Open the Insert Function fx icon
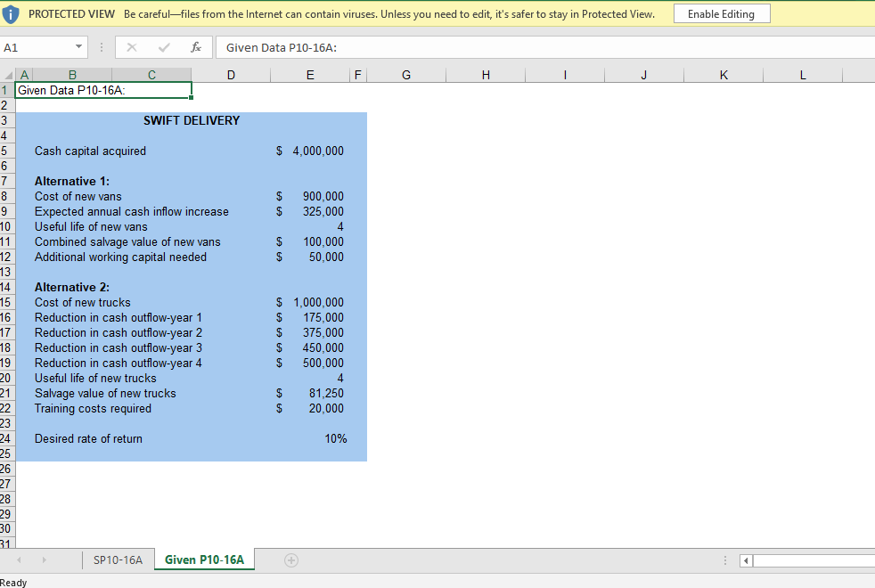875x588 pixels. point(196,47)
